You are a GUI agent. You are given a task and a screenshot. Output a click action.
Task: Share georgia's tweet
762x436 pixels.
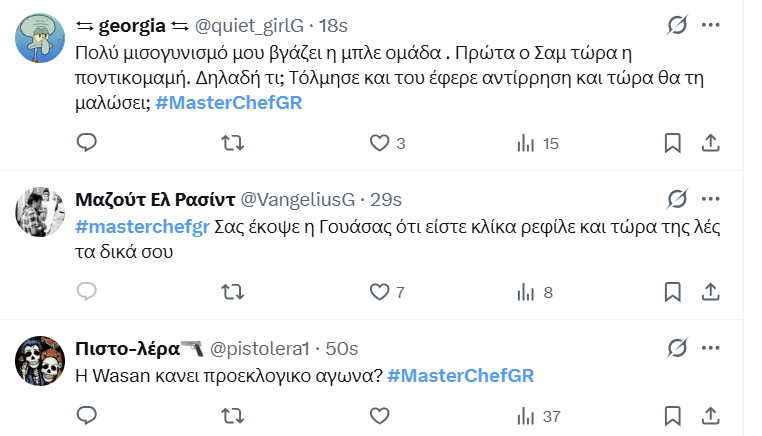(x=711, y=144)
